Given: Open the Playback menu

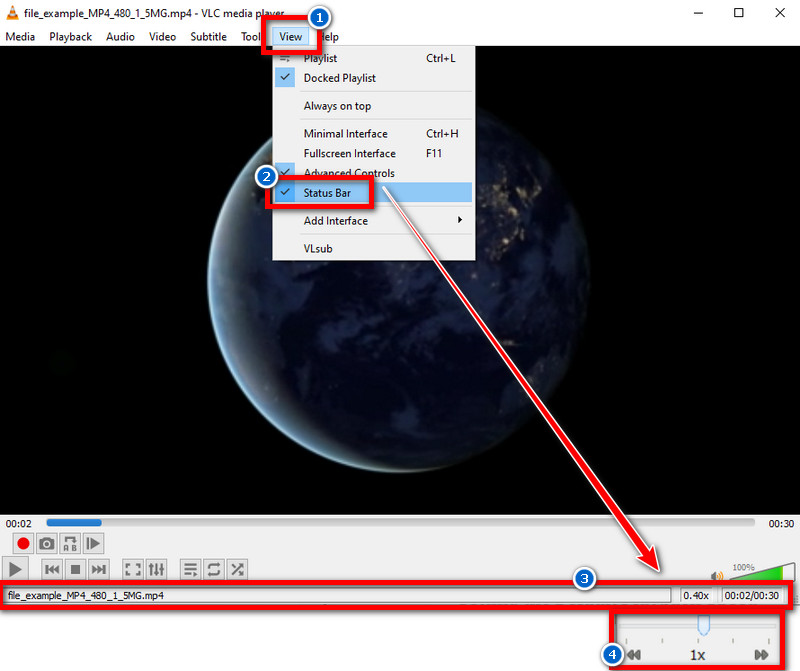Looking at the screenshot, I should click(x=70, y=37).
